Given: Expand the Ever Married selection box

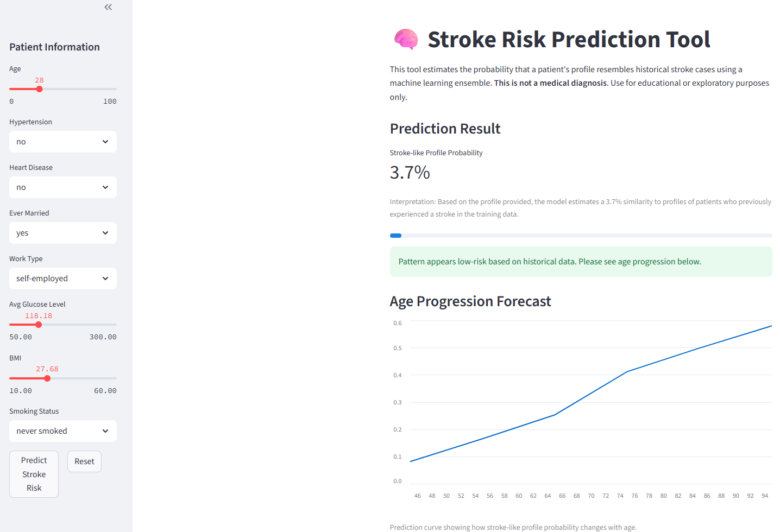Looking at the screenshot, I should coord(62,232).
